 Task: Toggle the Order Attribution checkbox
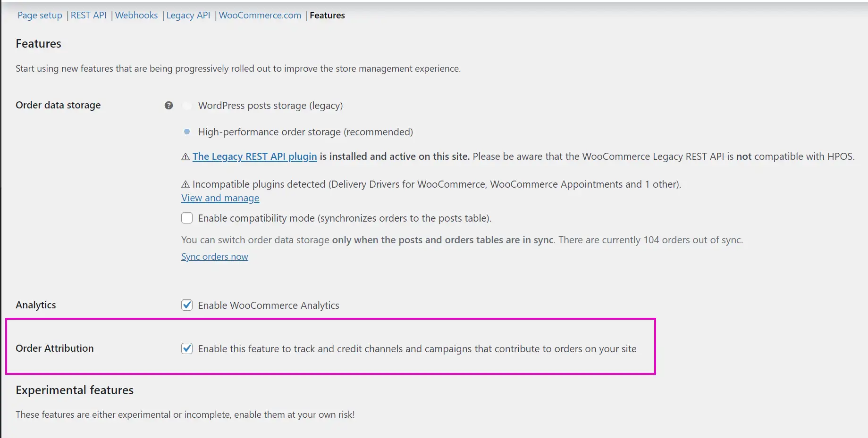click(x=187, y=348)
